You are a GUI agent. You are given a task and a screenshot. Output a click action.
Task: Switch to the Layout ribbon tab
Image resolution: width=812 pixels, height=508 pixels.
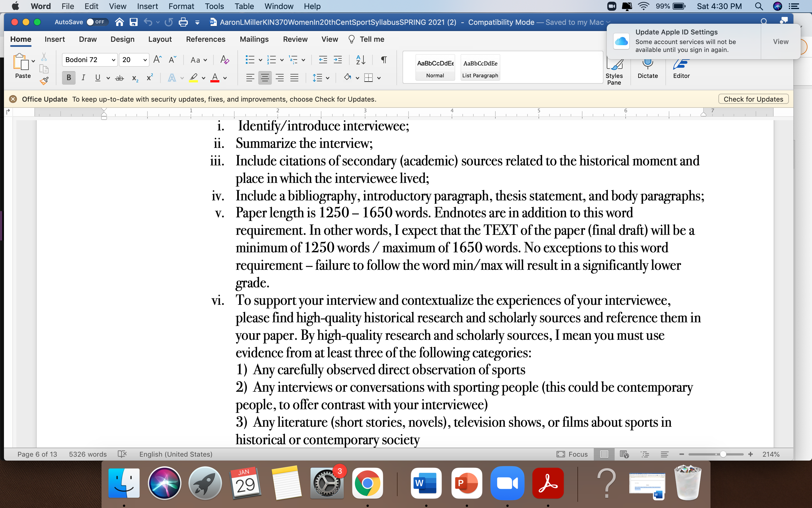(160, 39)
